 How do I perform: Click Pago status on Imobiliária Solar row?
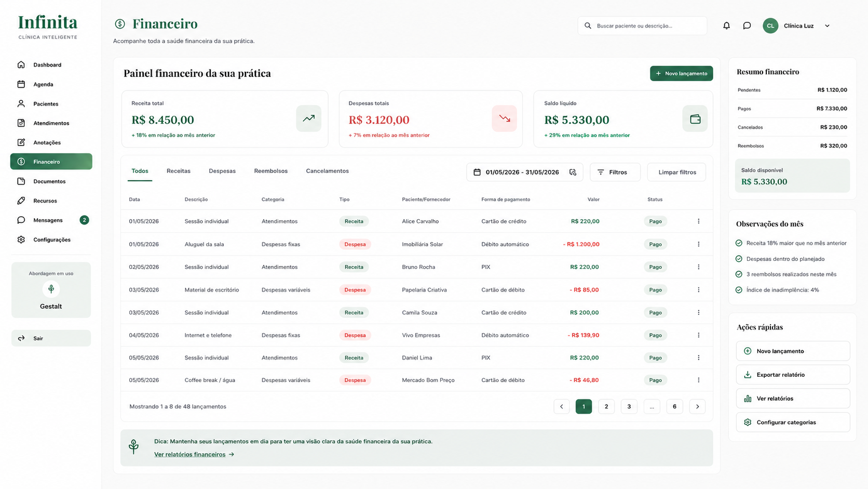point(655,244)
